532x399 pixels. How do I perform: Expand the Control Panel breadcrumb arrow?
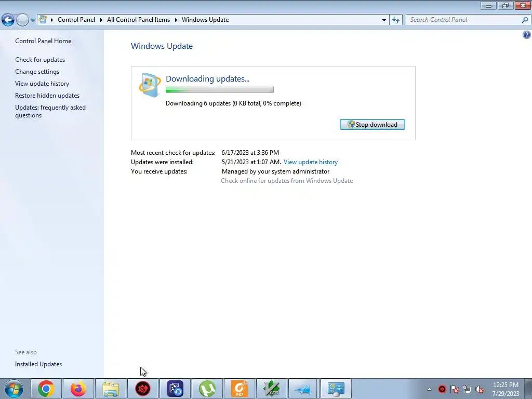(101, 20)
